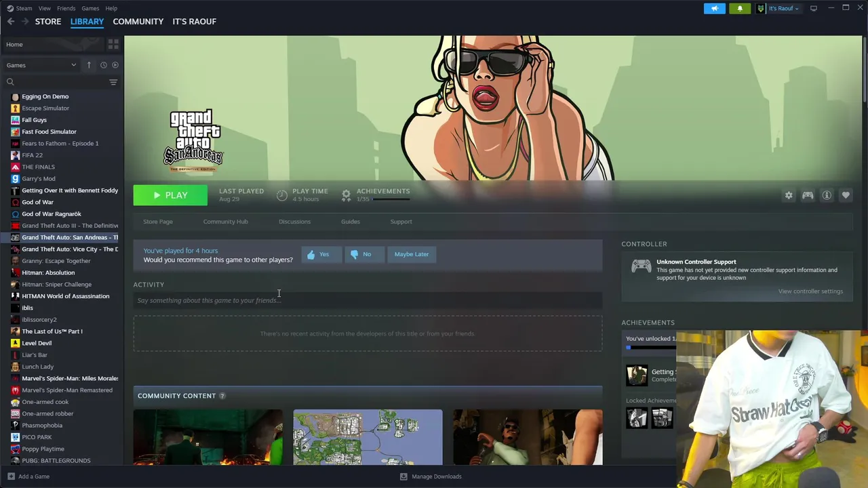Click View controller settings link
The width and height of the screenshot is (868, 488).
(810, 291)
